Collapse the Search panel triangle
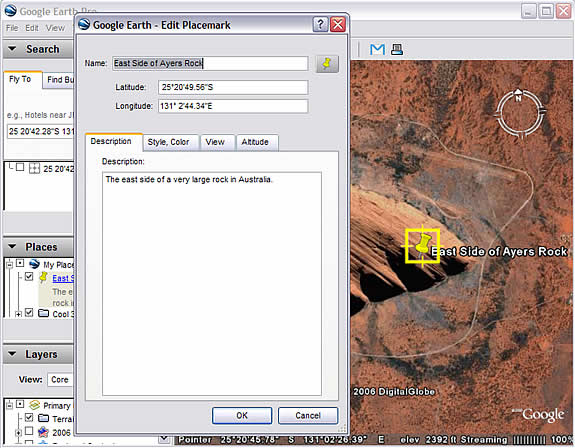Screen dimensions: 575x448 click(12, 48)
